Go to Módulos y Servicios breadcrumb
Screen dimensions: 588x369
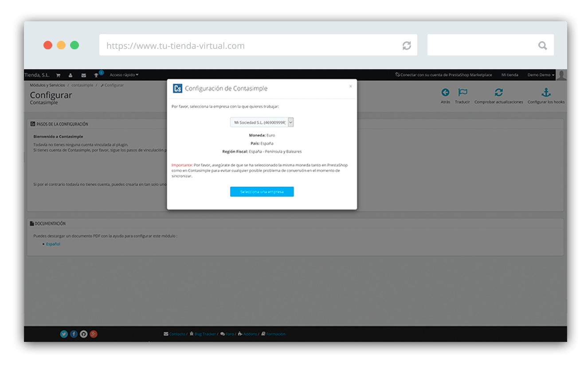coord(47,85)
